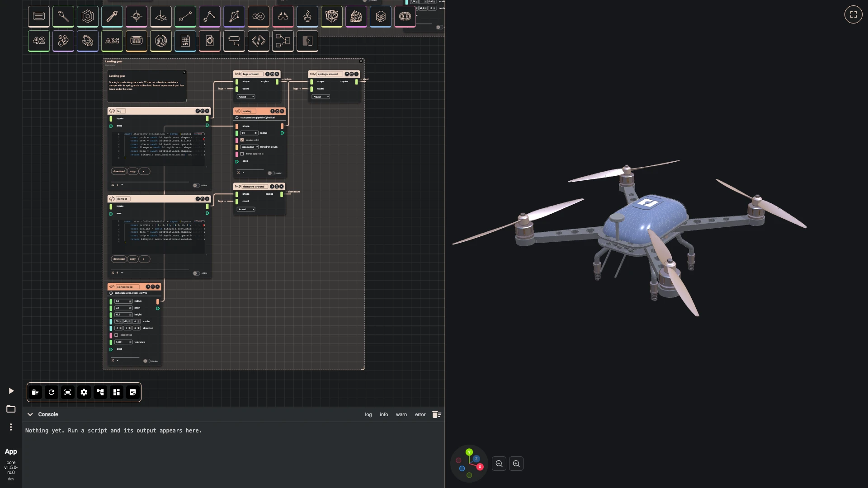
Task: Click fit-to-screen icon in bottom toolbar
Action: pyautogui.click(x=68, y=392)
